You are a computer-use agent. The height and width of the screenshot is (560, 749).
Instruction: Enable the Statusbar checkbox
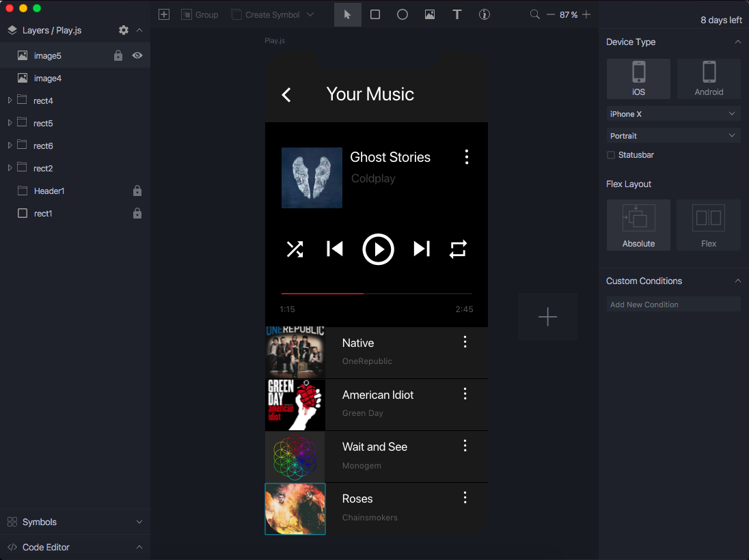[610, 154]
